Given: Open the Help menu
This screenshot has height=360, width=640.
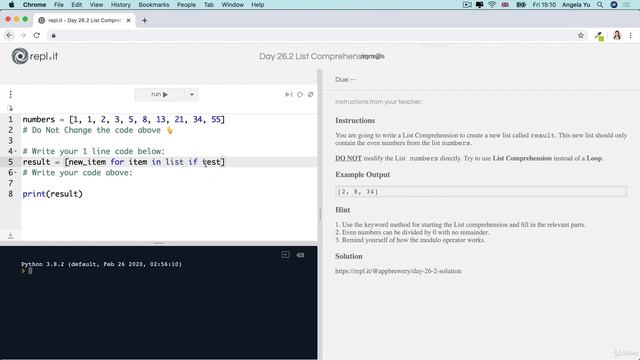Looking at the screenshot, I should coord(258,5).
